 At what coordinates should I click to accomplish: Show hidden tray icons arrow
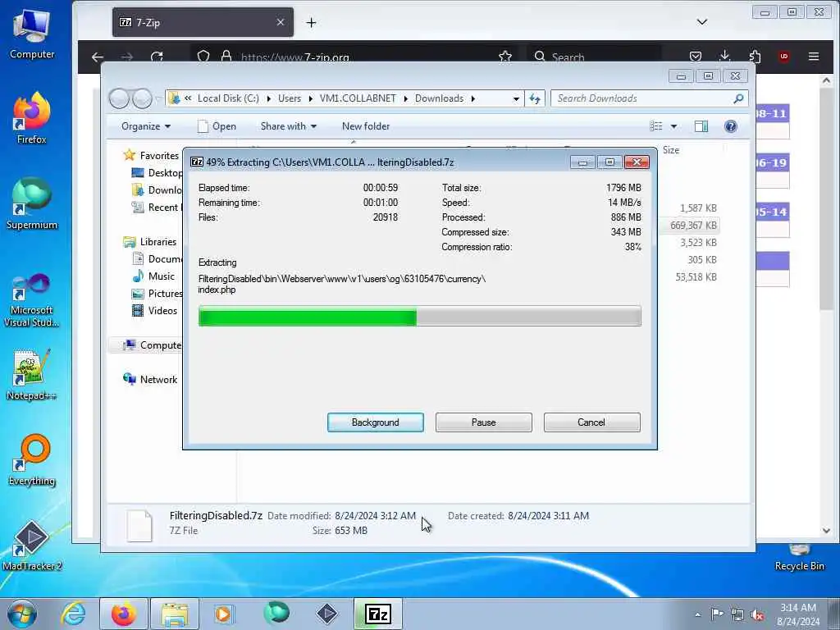coord(697,614)
